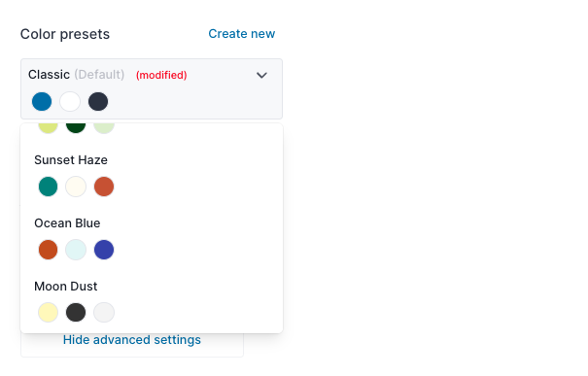
Task: Open the Classic (Default) preset selector
Action: (152, 88)
